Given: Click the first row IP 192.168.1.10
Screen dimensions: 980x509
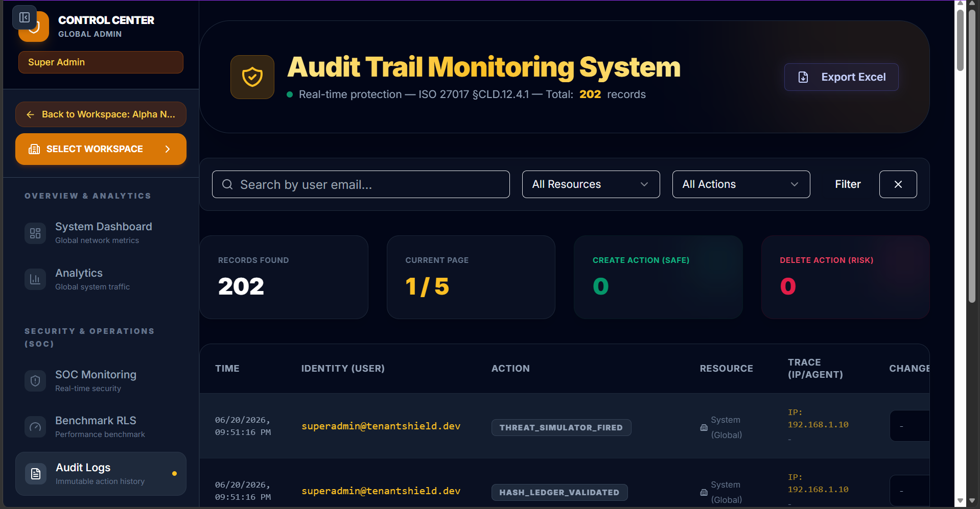Looking at the screenshot, I should [818, 425].
